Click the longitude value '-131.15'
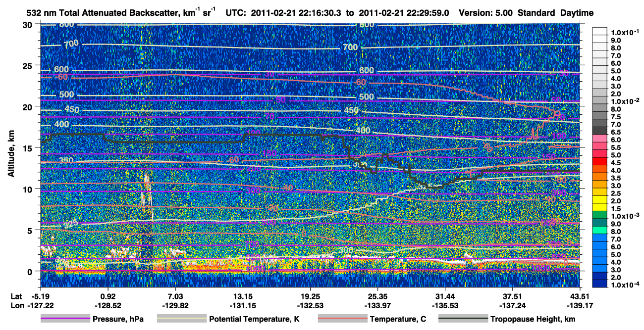Screen dimensions: 644x330 pyautogui.click(x=243, y=305)
